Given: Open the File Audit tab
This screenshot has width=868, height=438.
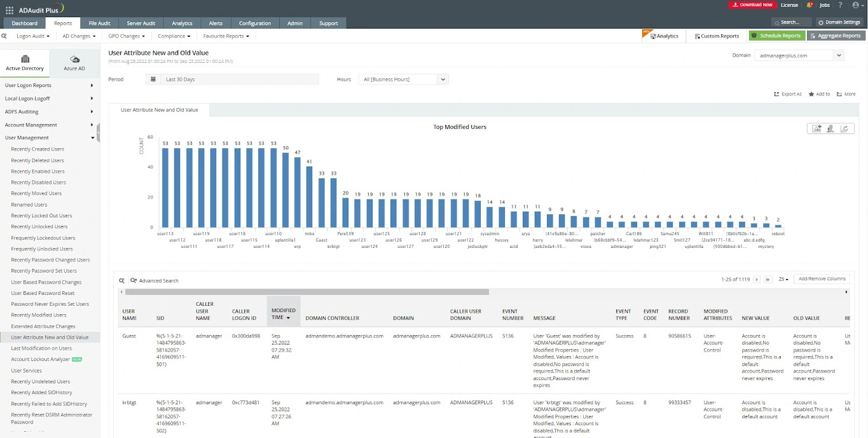Looking at the screenshot, I should pos(99,24).
